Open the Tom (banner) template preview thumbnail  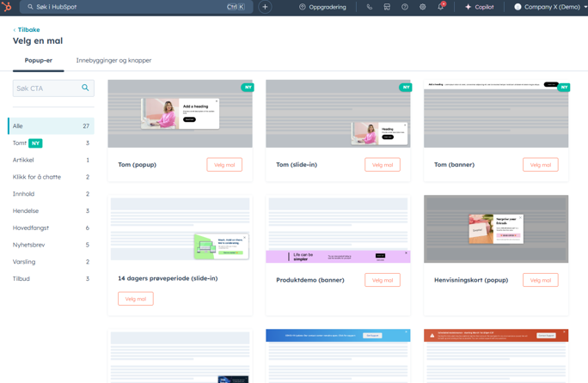[496, 113]
